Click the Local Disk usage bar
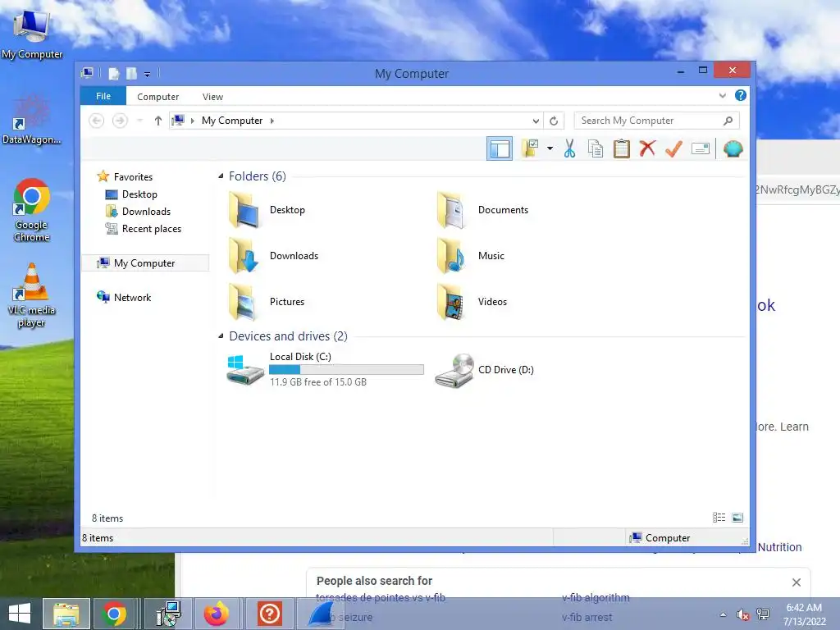 [346, 369]
